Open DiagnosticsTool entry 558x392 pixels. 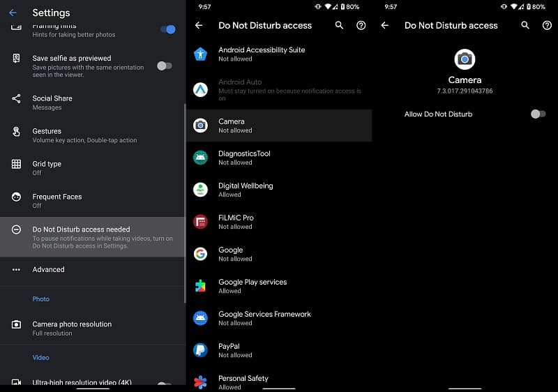[279, 158]
